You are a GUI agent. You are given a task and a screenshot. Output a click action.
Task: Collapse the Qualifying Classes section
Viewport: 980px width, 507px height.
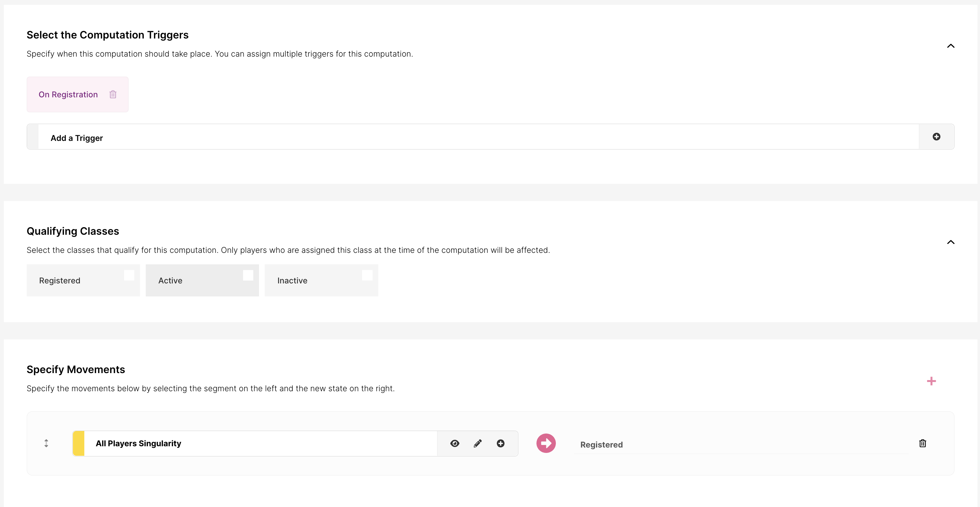click(x=951, y=242)
